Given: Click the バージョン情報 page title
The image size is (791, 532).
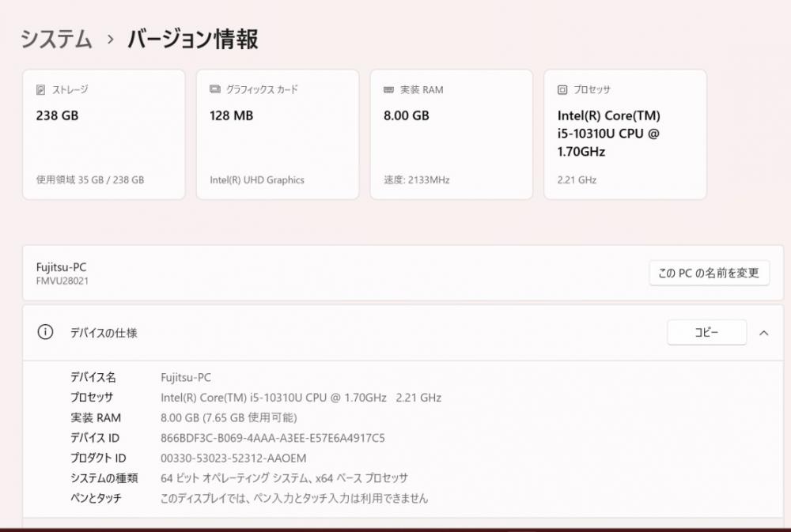Looking at the screenshot, I should pyautogui.click(x=193, y=40).
